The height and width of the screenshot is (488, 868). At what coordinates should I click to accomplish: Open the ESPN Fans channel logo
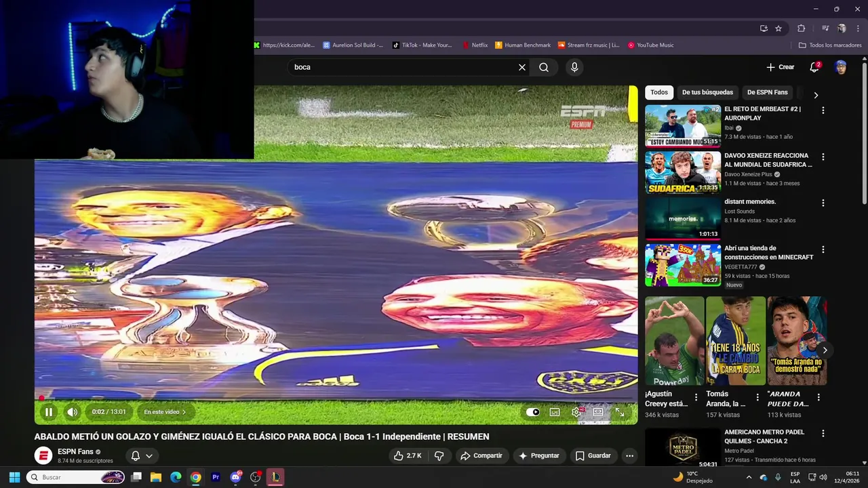(43, 455)
